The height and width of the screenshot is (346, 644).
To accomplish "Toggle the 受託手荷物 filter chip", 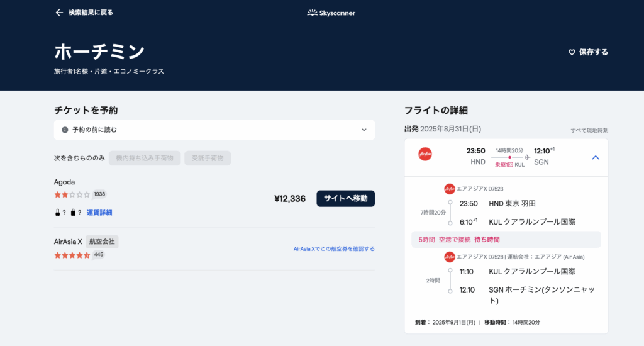I will pyautogui.click(x=208, y=158).
